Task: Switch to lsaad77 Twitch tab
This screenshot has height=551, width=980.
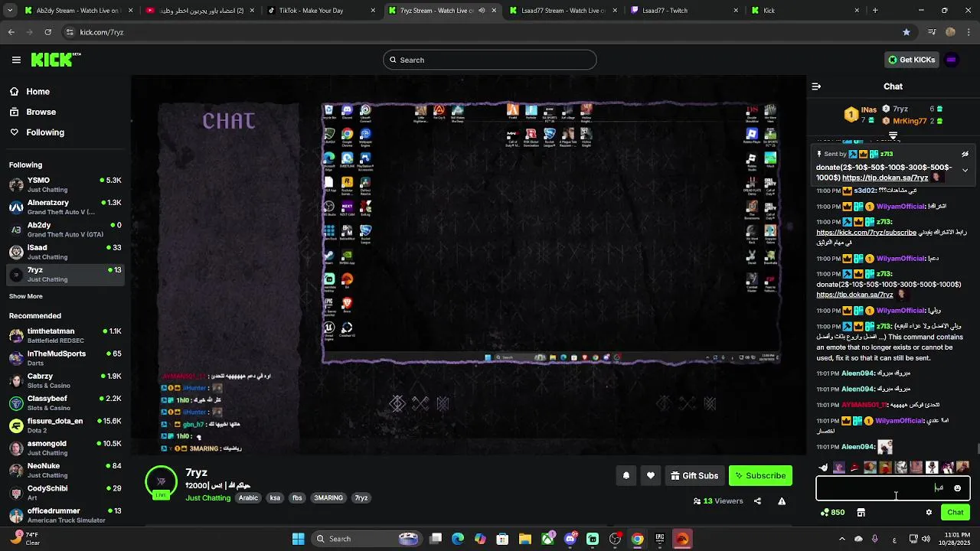Action: click(685, 11)
